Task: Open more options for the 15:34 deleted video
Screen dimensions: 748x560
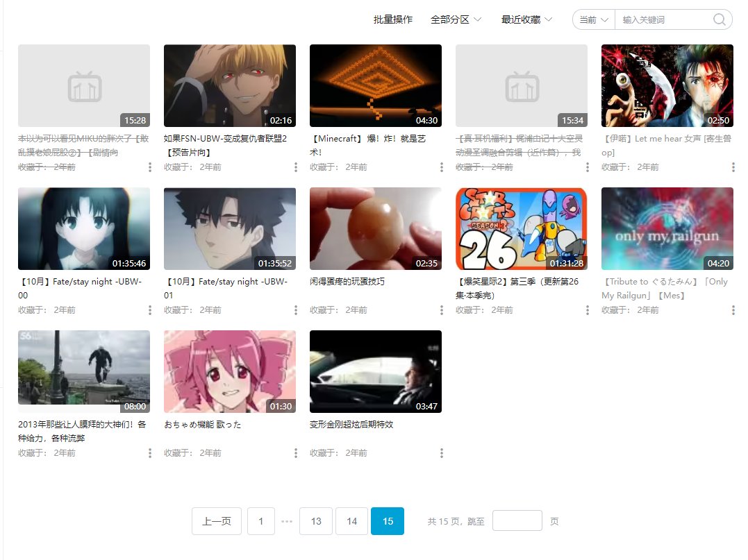Action: [x=588, y=167]
